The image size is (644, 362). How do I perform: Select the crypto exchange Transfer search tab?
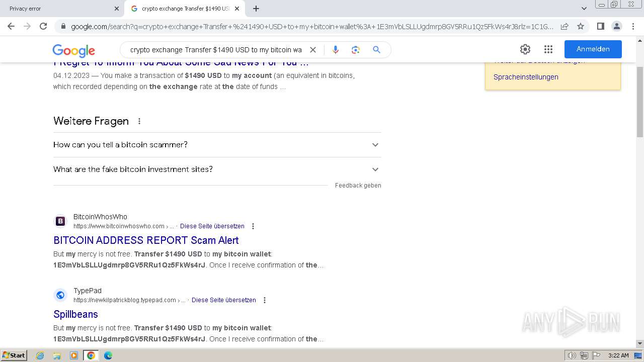pos(185,9)
